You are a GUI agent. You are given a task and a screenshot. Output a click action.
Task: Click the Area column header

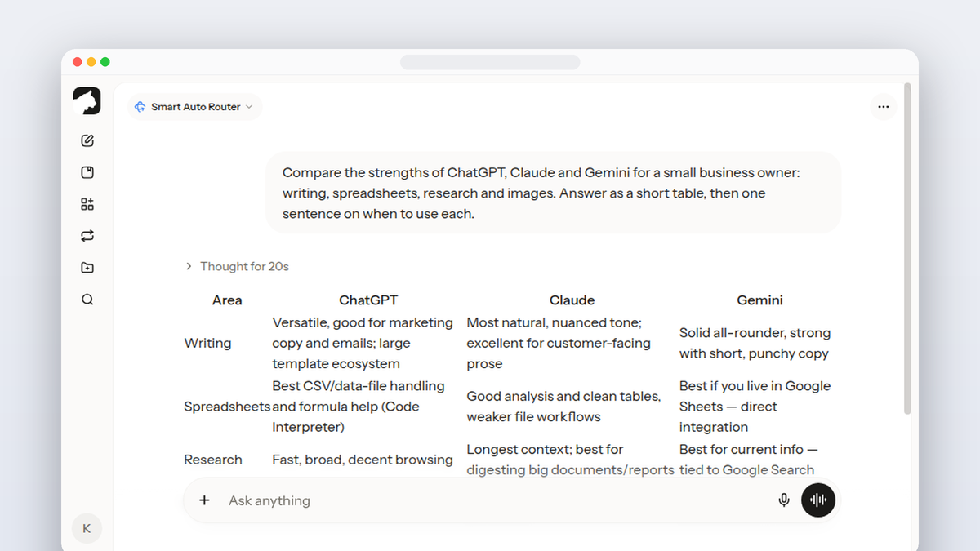[227, 300]
